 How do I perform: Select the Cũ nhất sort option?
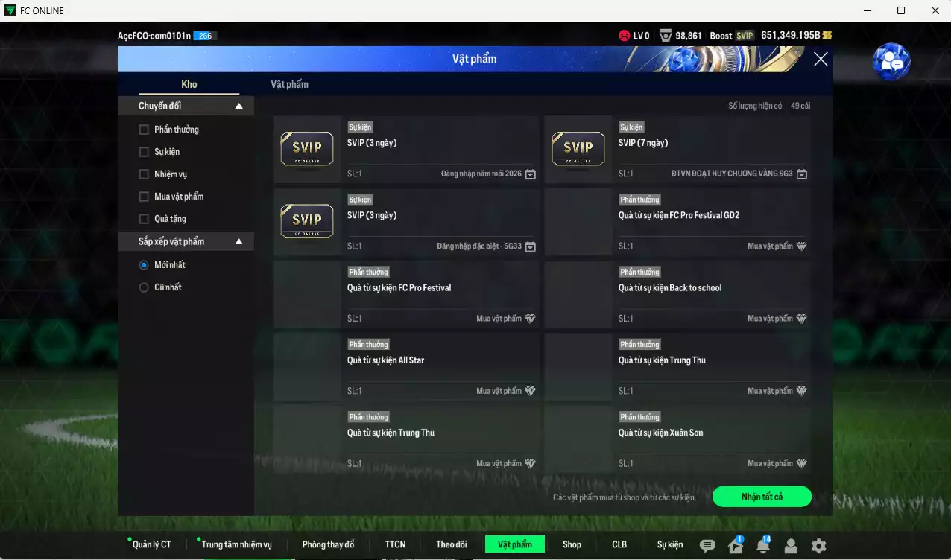point(144,287)
